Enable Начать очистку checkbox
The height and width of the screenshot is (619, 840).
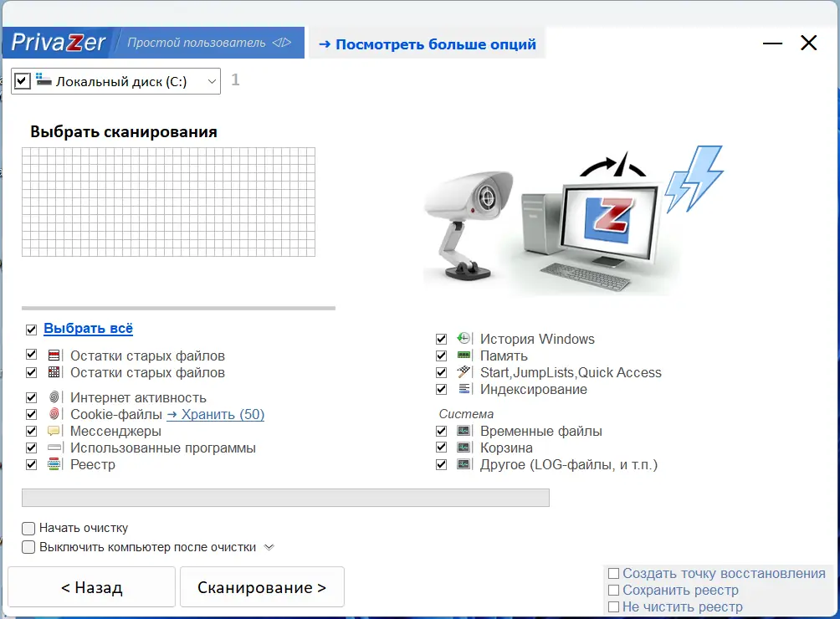tap(28, 529)
